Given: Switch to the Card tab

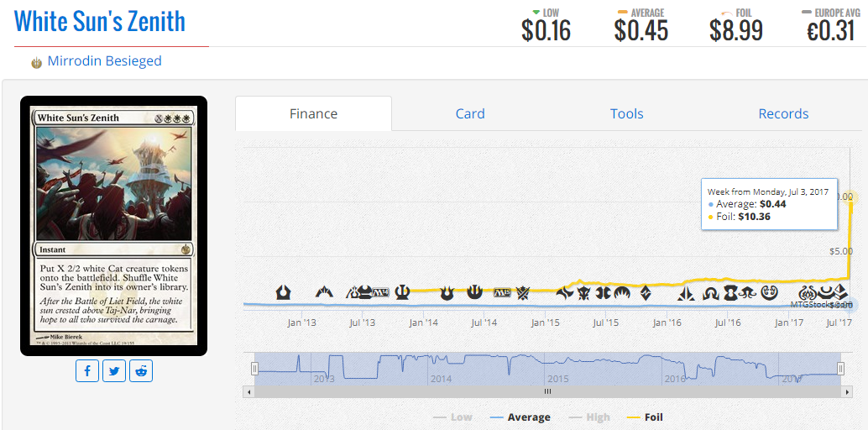Looking at the screenshot, I should pyautogui.click(x=470, y=113).
